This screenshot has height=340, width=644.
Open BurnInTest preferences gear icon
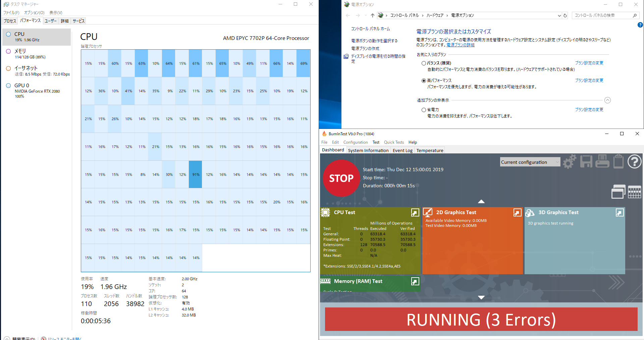(x=569, y=162)
